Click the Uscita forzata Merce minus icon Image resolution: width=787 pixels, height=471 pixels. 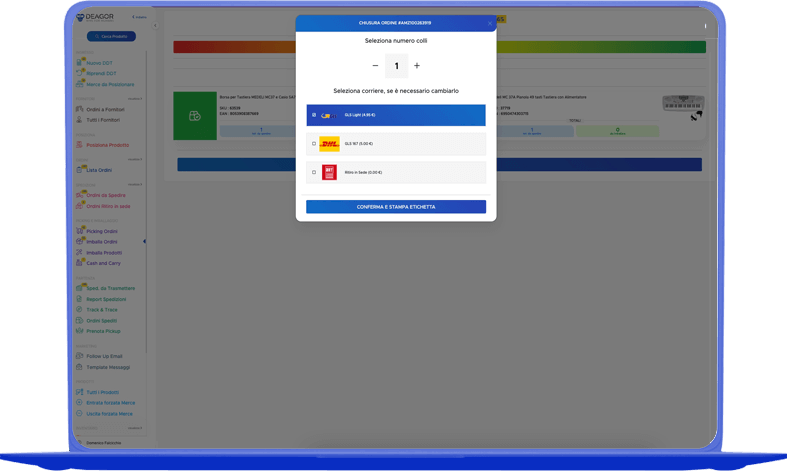(79, 414)
